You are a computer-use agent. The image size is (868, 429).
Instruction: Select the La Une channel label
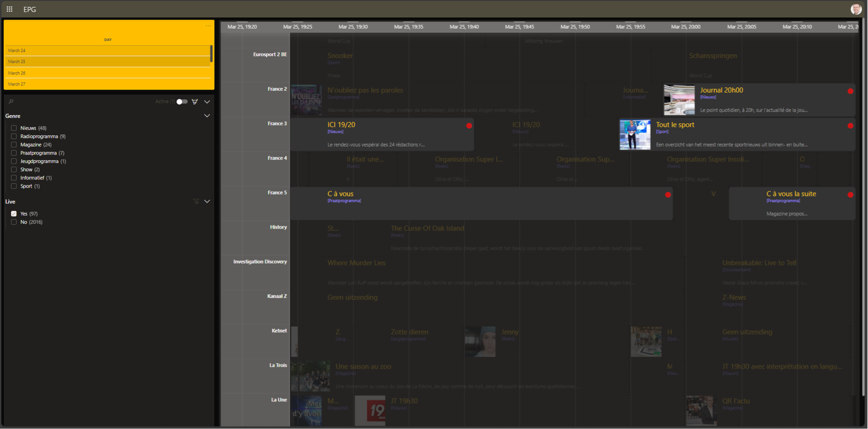click(279, 400)
